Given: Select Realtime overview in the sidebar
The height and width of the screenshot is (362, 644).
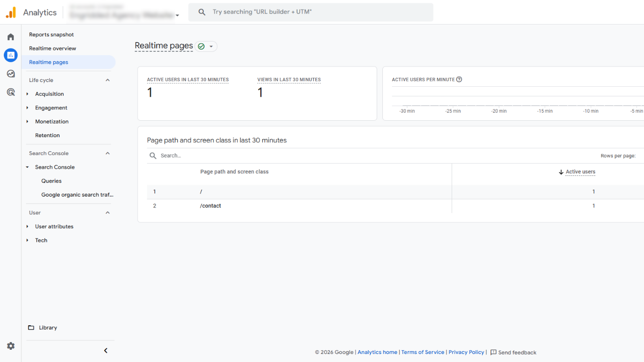Looking at the screenshot, I should 52,48.
